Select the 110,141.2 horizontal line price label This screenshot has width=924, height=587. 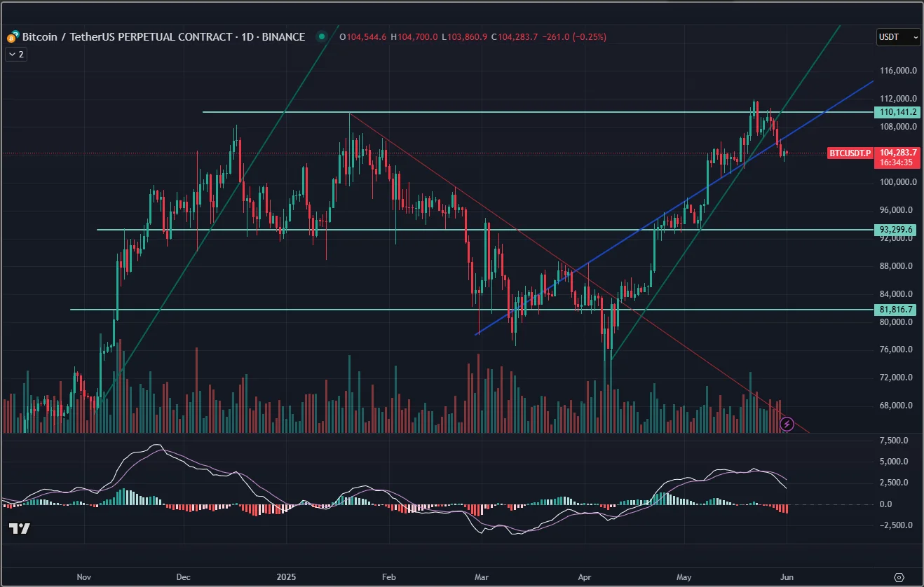897,112
